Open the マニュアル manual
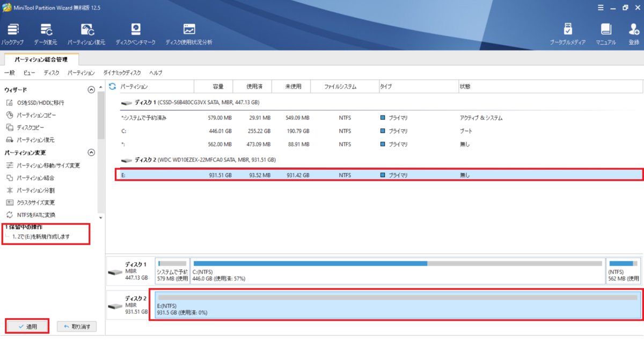Viewport: 644px width, 345px height. pos(606,34)
